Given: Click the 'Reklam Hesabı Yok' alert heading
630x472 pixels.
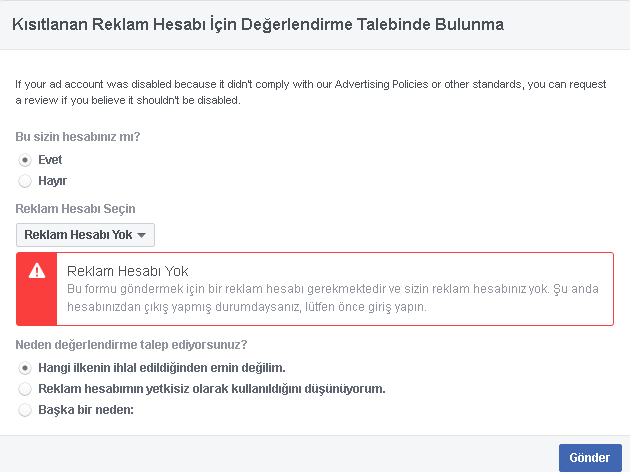Looking at the screenshot, I should coord(127,271).
